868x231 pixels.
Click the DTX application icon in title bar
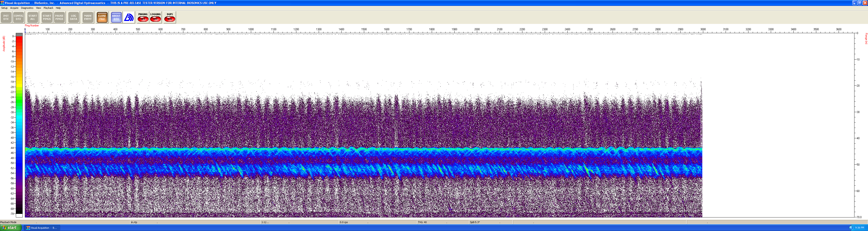click(2, 3)
